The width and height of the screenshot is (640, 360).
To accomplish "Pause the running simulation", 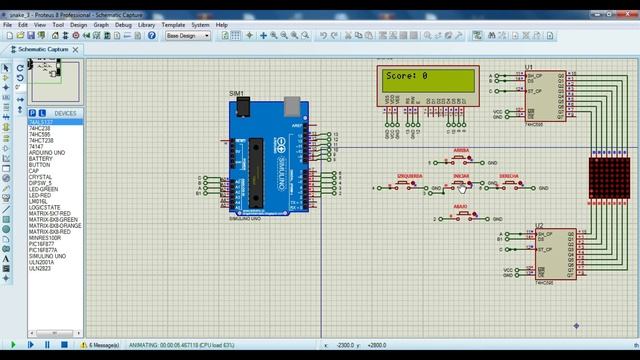I will (47, 345).
